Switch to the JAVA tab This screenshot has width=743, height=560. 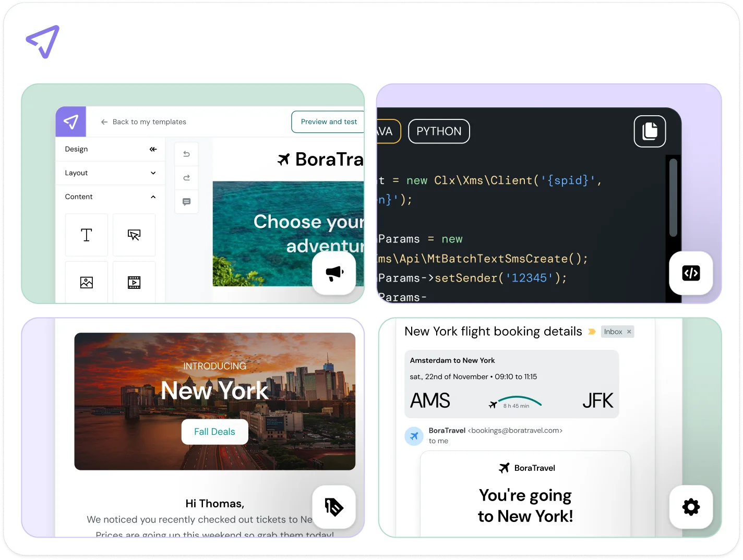385,131
